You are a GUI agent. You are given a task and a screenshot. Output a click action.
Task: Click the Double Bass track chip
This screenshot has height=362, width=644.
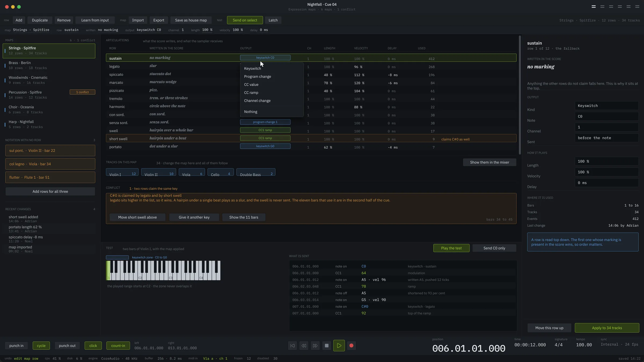[256, 172]
